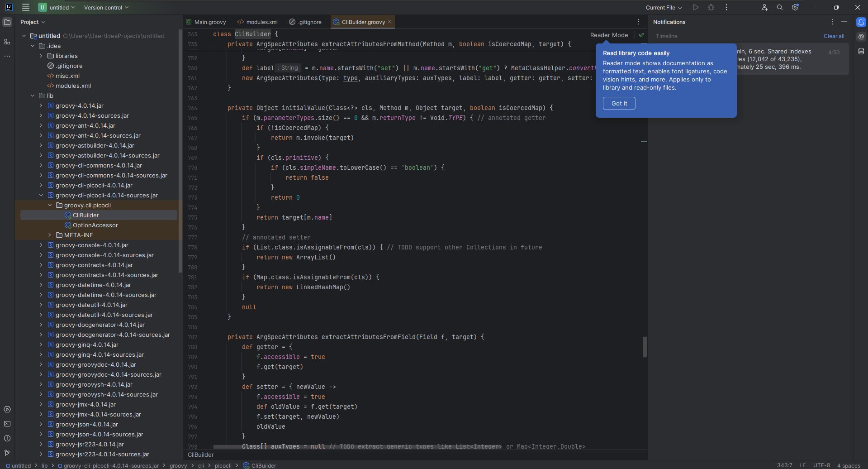Open the Version control dropdown

coord(106,8)
